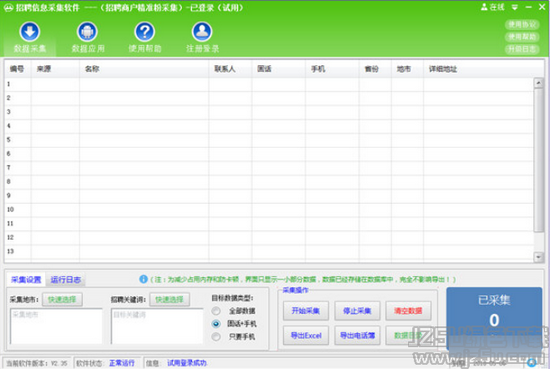
Task: Open the 数据应用 Android icon
Action: 87,32
